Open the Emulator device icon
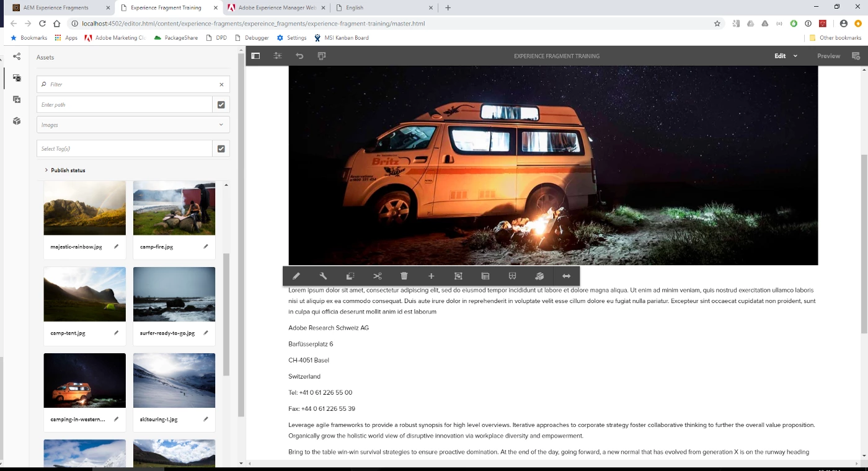Viewport: 868px width, 471px height. (x=321, y=56)
